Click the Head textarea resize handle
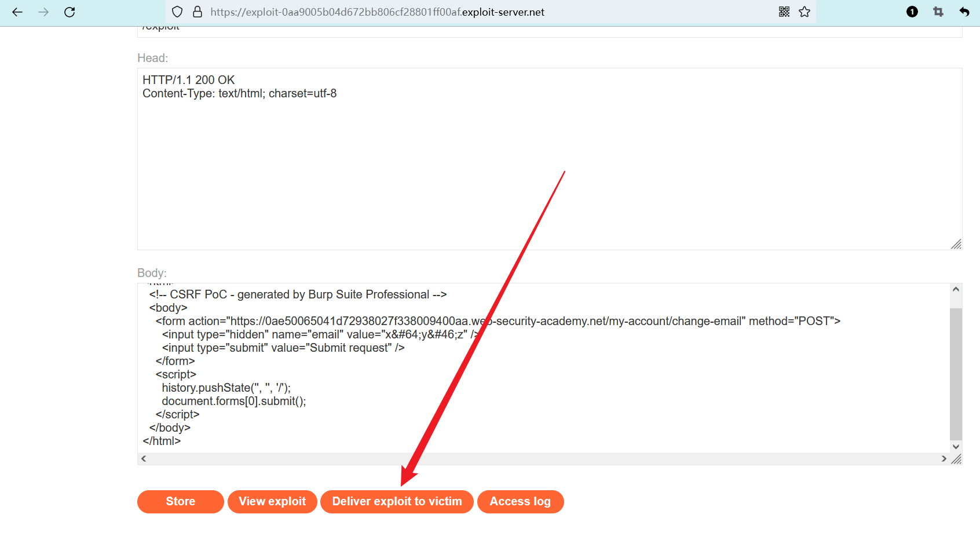The image size is (980, 536). pos(956,245)
